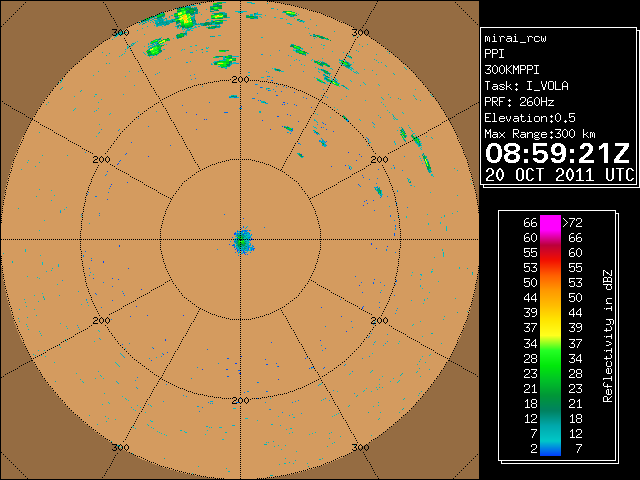Click the "Reflectivity in dBZ" legend title

click(608, 336)
